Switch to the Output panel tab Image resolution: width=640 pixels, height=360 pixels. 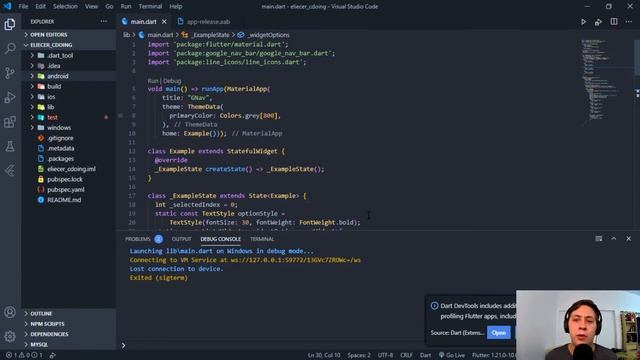pyautogui.click(x=181, y=239)
